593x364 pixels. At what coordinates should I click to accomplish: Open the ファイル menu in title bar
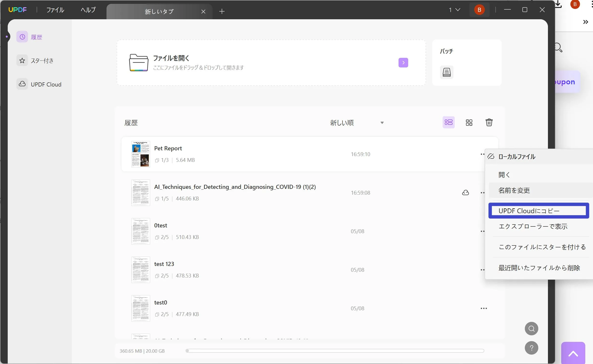coord(55,10)
